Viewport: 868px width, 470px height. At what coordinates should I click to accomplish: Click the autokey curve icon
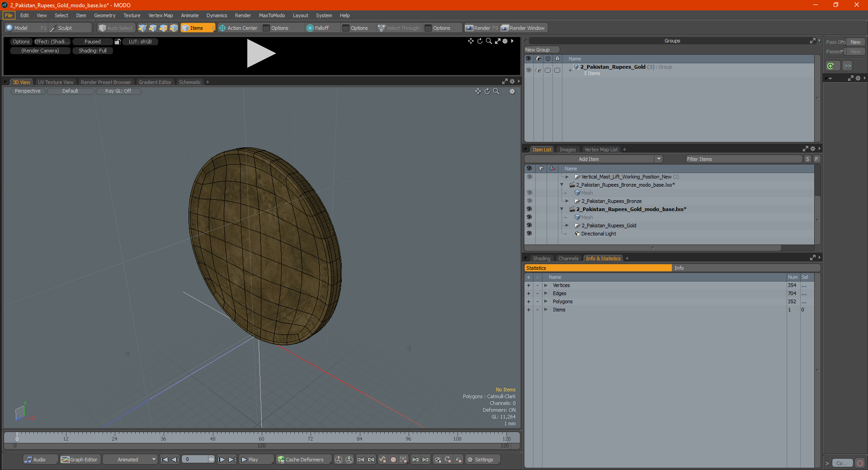pyautogui.click(x=382, y=460)
